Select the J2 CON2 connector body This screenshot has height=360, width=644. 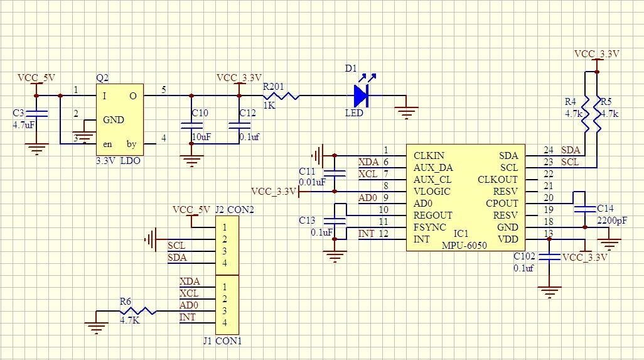pos(228,246)
